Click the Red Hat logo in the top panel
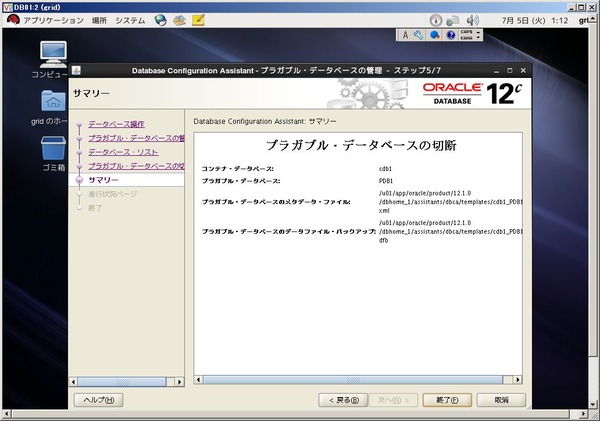Screen dimensions: 600x421 tap(13, 20)
